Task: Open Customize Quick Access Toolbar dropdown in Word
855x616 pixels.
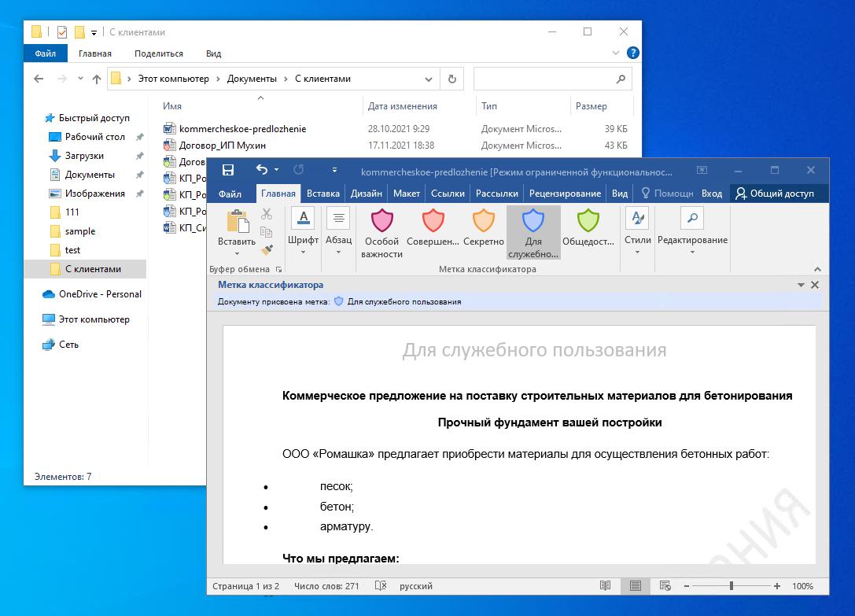Action: (x=334, y=170)
